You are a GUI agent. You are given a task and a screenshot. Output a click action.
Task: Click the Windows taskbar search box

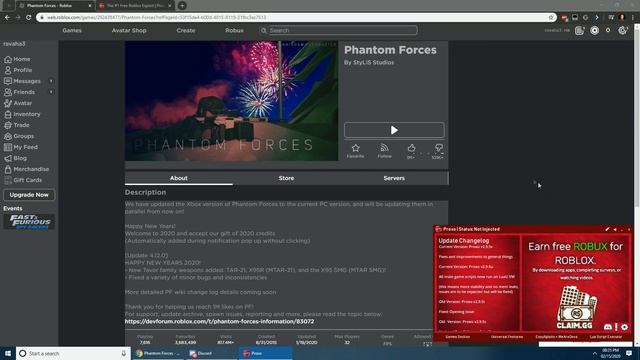(x=73, y=353)
